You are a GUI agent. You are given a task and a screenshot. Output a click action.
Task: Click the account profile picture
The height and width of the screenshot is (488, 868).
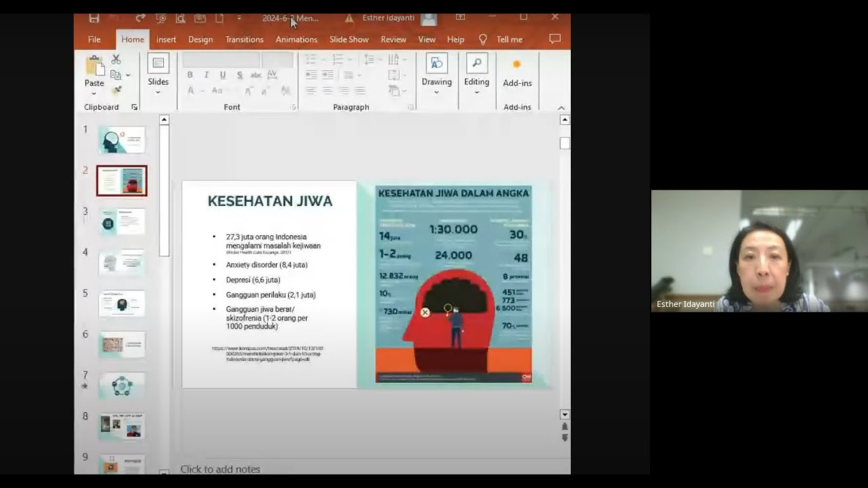429,18
